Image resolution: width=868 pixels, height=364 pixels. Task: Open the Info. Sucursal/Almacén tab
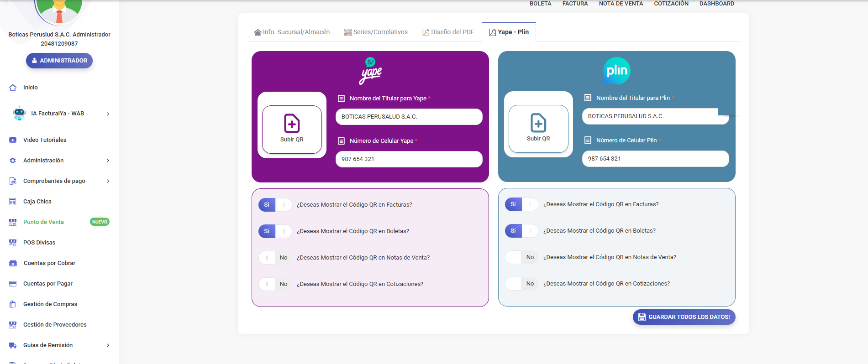[292, 32]
